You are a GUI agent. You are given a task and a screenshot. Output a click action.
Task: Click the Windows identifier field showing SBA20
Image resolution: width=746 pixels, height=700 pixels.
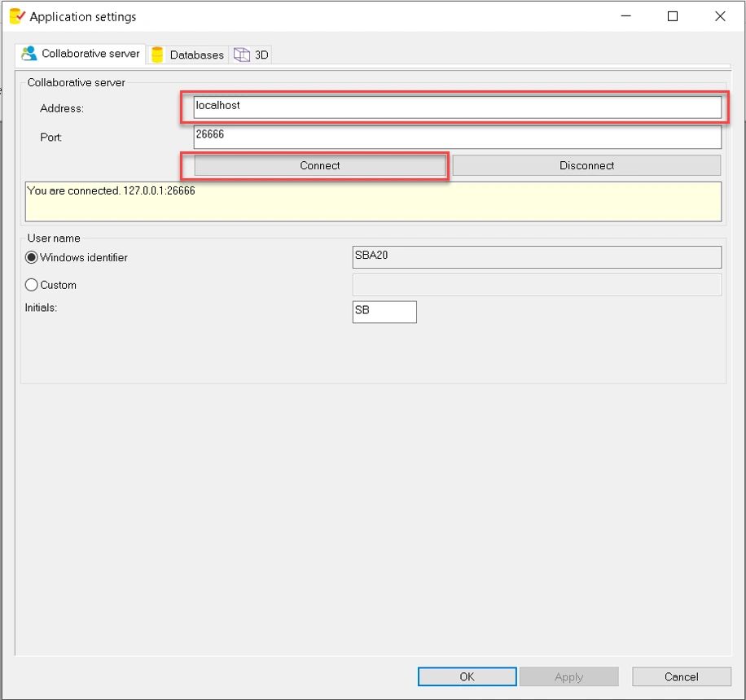(537, 256)
